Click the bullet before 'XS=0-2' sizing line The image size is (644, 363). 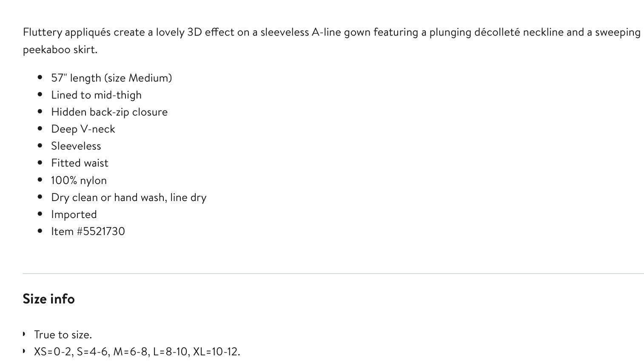[24, 351]
